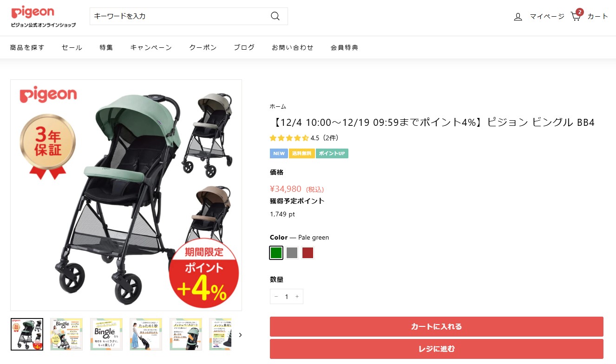The width and height of the screenshot is (616, 364).
Task: Click the My Page user icon
Action: click(x=518, y=17)
